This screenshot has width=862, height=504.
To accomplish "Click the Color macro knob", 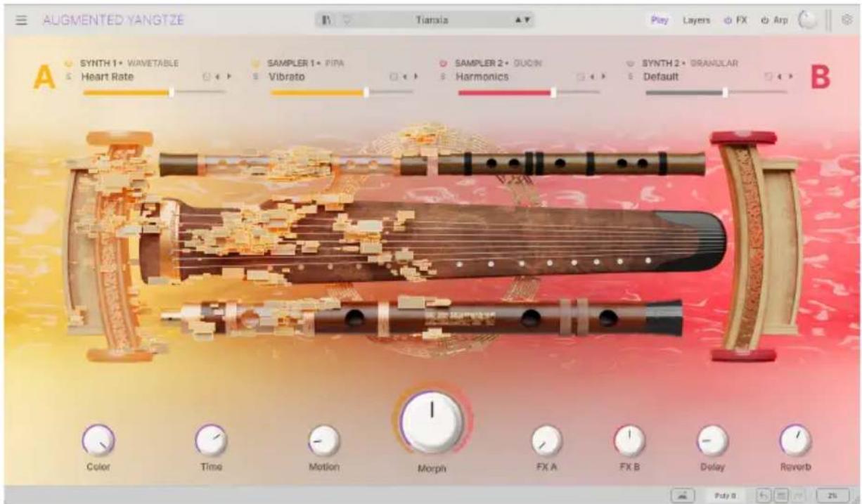I will (x=98, y=441).
